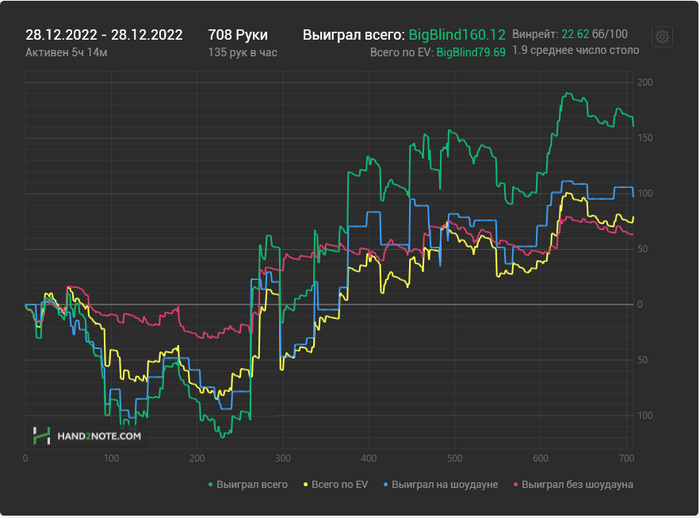Click the '135 рук в час' text
Image resolution: width=700 pixels, height=518 pixels.
[x=243, y=53]
